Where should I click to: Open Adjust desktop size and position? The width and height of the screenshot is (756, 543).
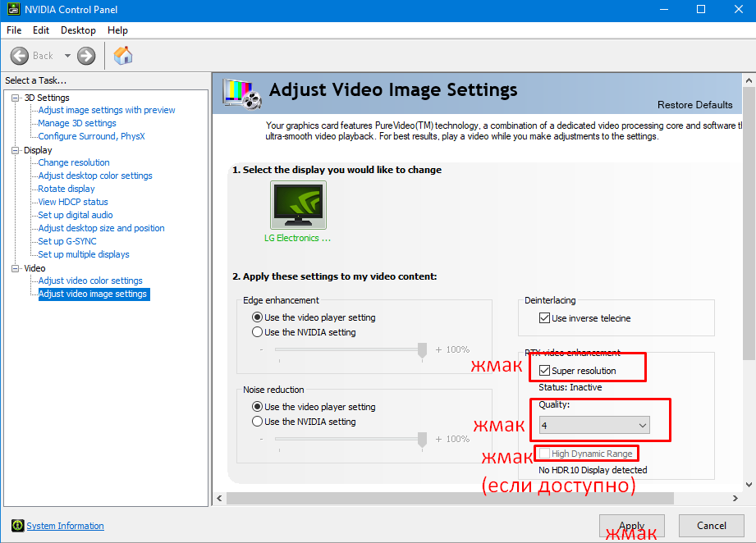(x=101, y=228)
